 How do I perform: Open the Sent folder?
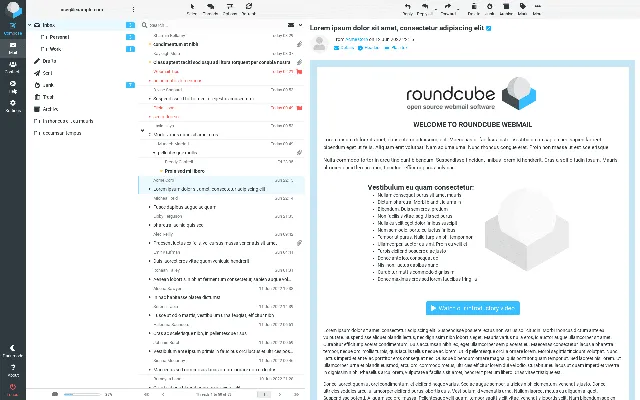coord(81,73)
